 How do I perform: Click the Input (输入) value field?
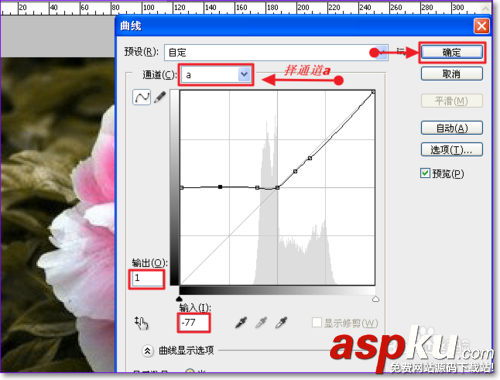[x=194, y=322]
